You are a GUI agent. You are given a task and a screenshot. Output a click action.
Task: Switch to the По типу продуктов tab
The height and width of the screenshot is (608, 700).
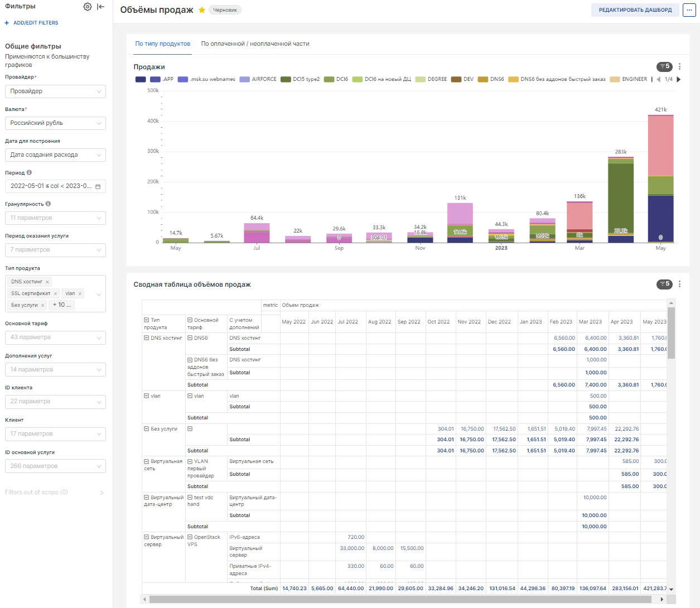[x=162, y=44]
